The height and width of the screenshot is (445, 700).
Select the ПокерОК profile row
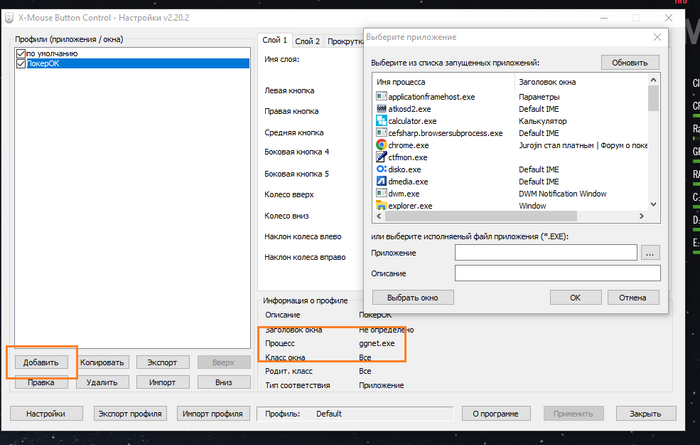pos(133,64)
